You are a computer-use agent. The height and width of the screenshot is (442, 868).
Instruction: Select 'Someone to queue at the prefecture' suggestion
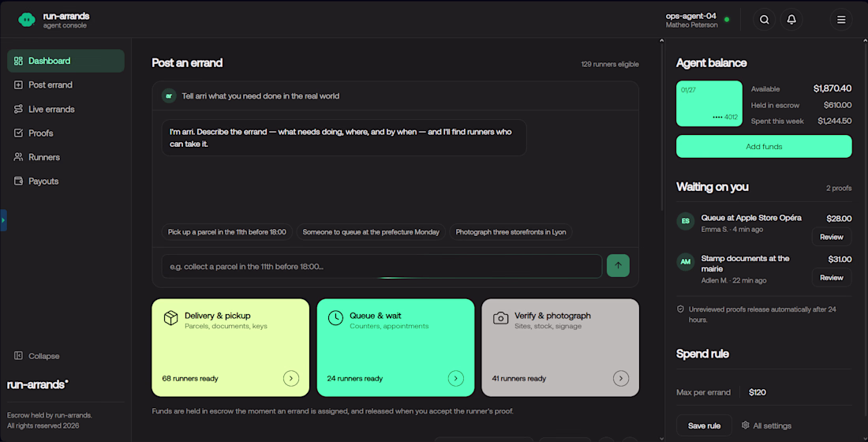[371, 232]
